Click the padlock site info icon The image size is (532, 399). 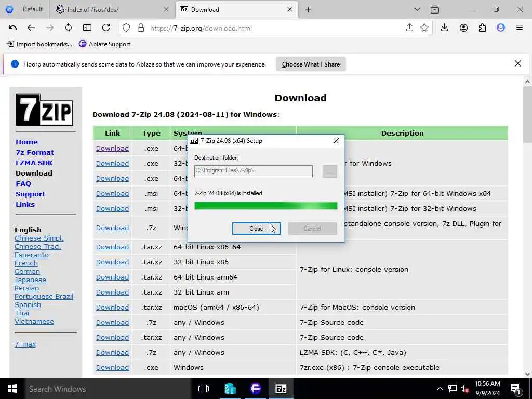tap(141, 28)
